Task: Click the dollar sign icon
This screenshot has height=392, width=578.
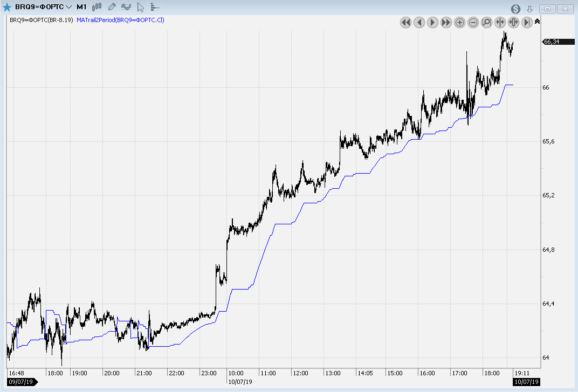Action: [x=516, y=9]
